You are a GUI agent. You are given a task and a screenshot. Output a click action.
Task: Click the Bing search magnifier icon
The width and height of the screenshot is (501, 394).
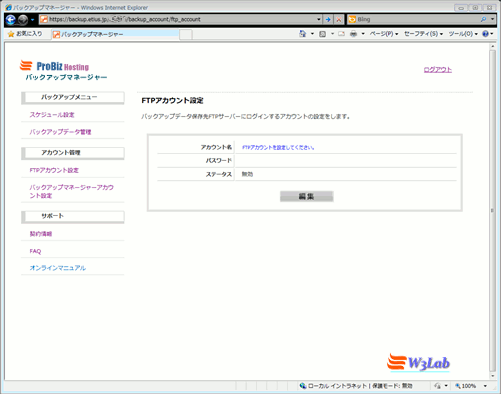click(x=483, y=19)
